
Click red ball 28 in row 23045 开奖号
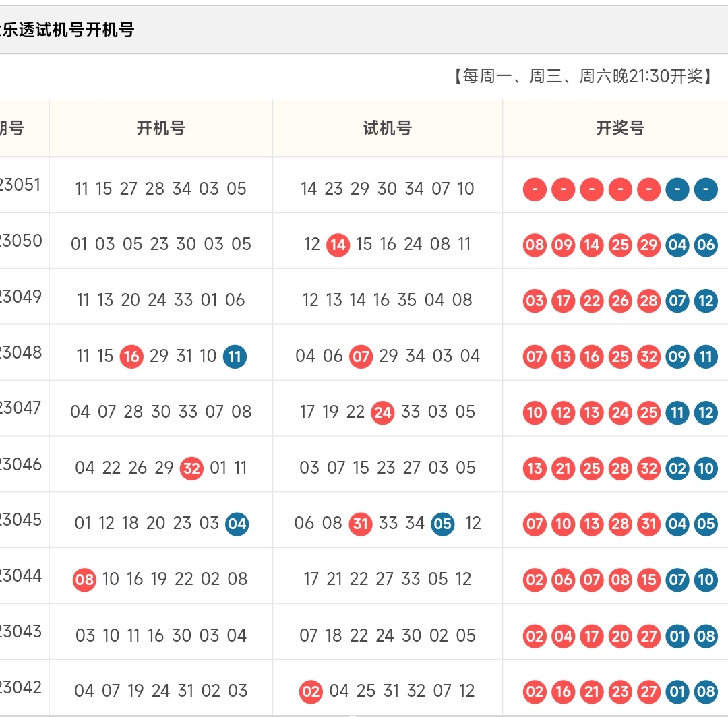point(620,524)
